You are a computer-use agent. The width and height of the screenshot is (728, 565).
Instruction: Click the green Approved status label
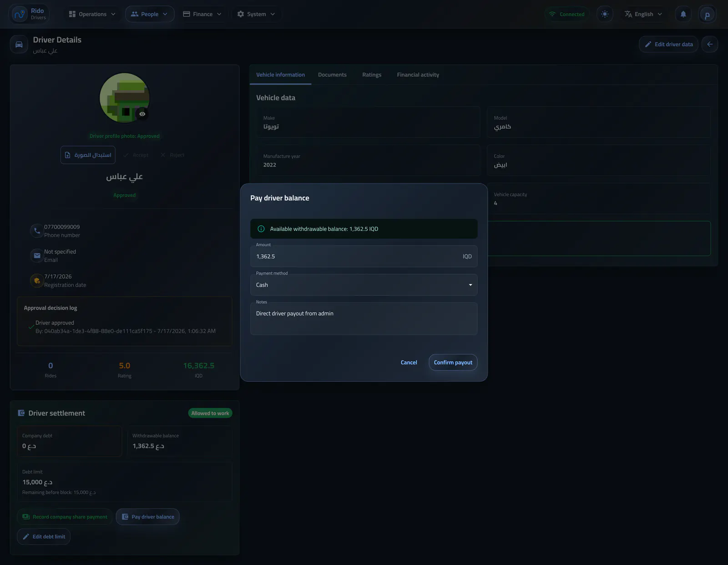pyautogui.click(x=124, y=195)
